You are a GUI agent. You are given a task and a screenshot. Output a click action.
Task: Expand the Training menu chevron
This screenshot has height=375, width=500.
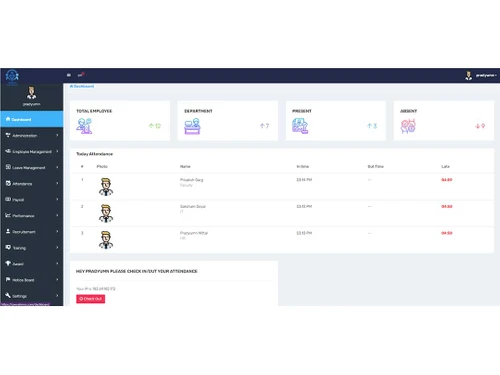[57, 247]
